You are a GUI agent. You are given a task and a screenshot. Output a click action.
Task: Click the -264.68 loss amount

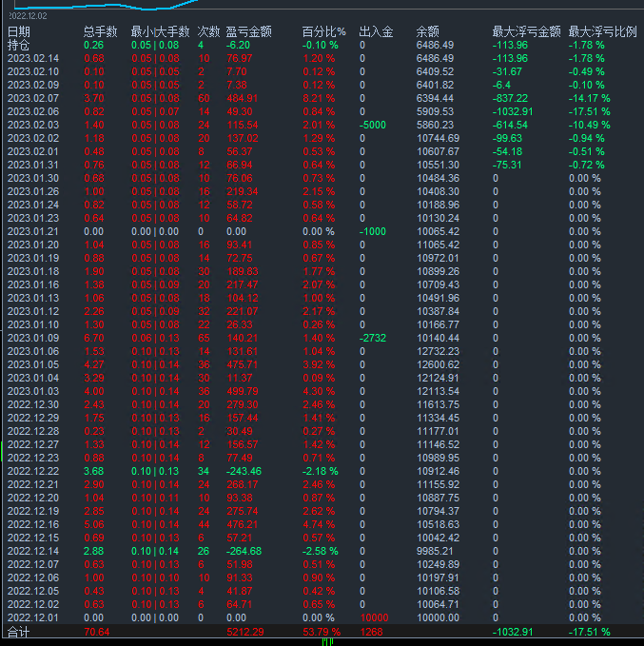tap(244, 551)
